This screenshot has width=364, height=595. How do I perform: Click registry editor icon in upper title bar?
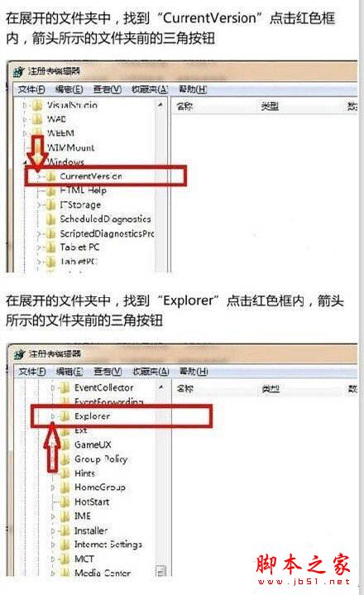pyautogui.click(x=19, y=71)
